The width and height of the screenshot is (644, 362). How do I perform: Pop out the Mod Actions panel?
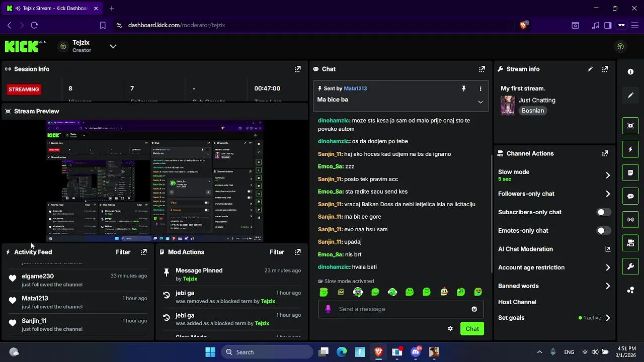(x=297, y=252)
